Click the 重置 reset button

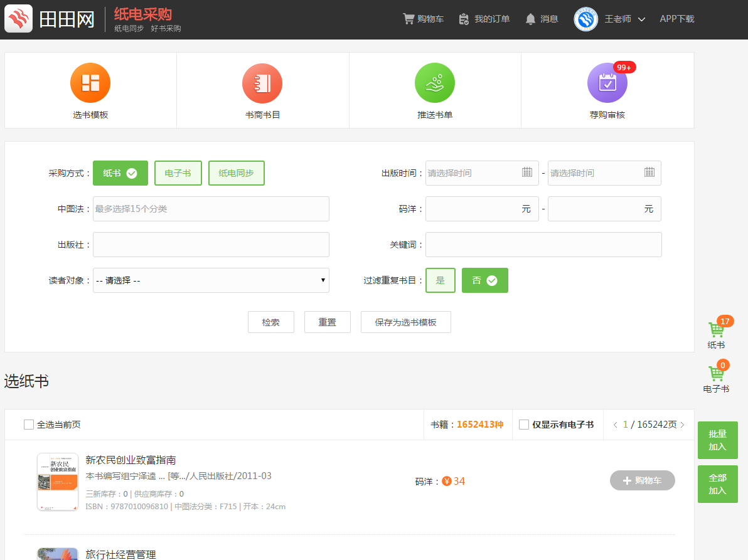pos(328,322)
